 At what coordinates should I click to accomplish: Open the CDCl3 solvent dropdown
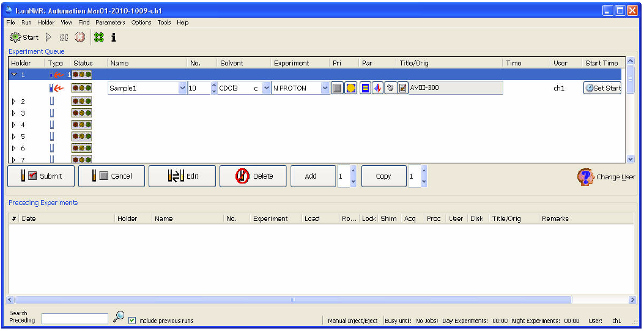[x=267, y=88]
